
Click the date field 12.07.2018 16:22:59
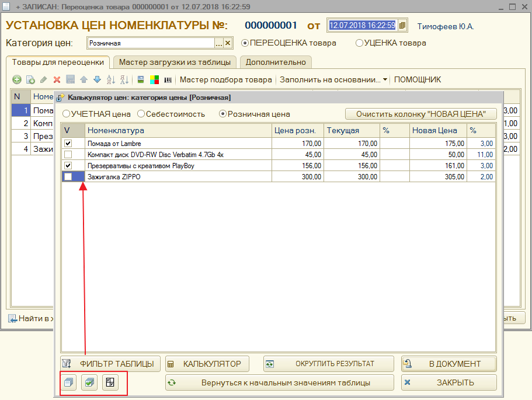[x=363, y=26]
